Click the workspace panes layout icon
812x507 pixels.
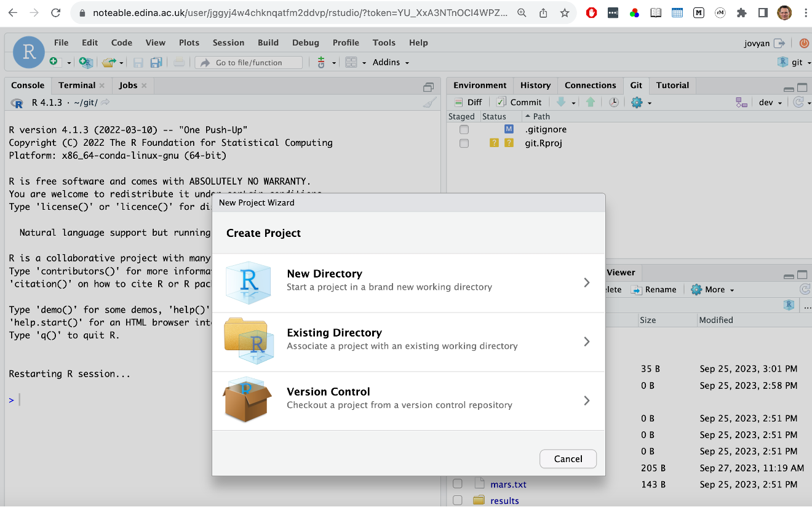[x=351, y=62]
